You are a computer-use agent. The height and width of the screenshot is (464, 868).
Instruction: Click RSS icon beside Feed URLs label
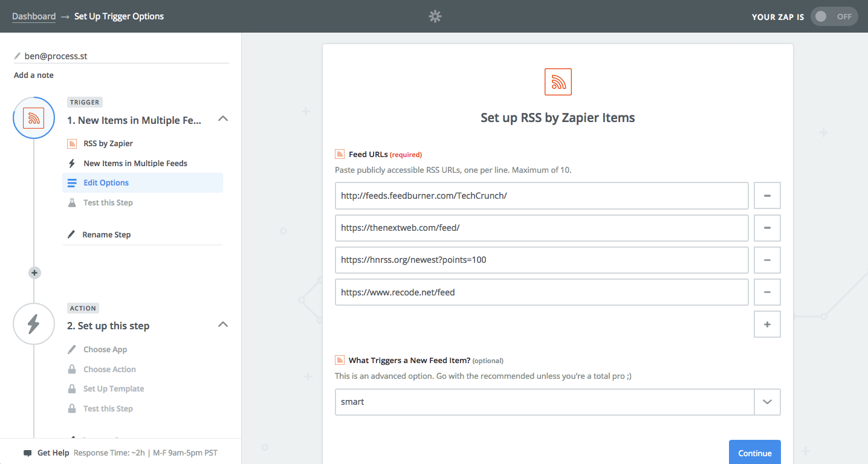pos(340,154)
